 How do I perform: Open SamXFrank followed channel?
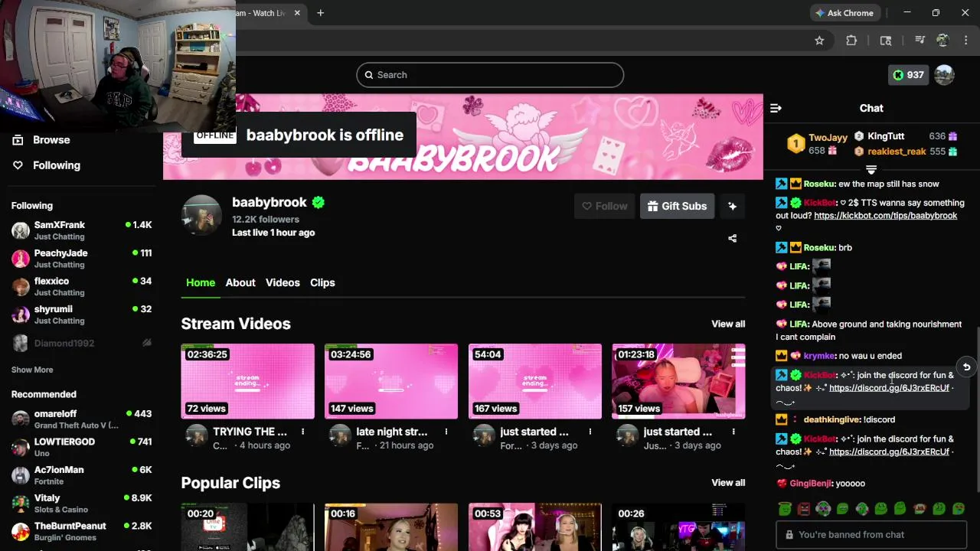[x=81, y=230]
